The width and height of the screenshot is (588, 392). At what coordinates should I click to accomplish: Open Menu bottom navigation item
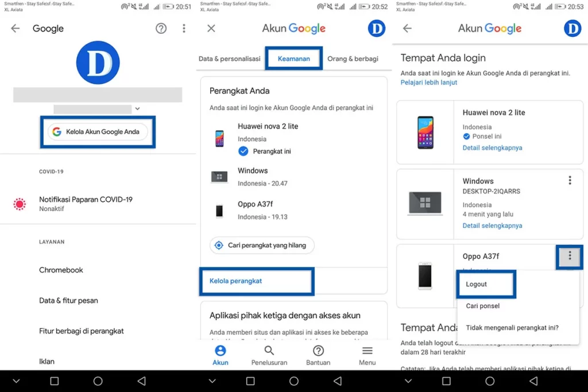[367, 355]
